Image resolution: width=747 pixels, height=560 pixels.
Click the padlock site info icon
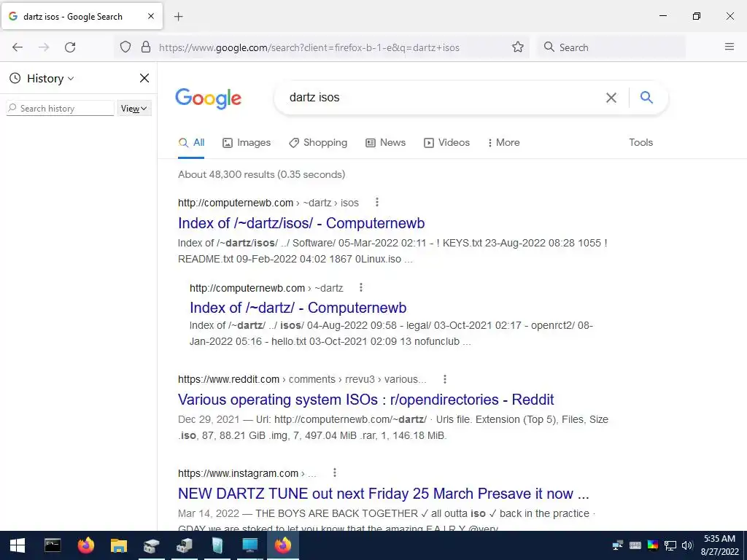146,47
